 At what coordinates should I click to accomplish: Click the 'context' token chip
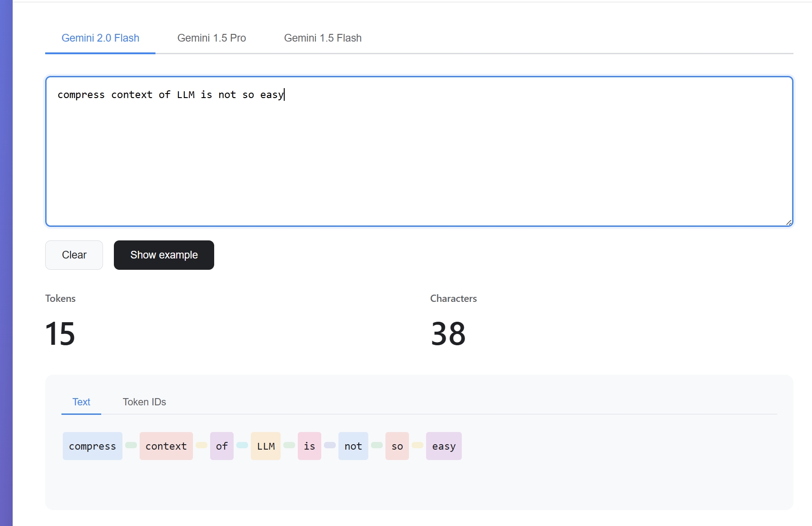click(166, 446)
